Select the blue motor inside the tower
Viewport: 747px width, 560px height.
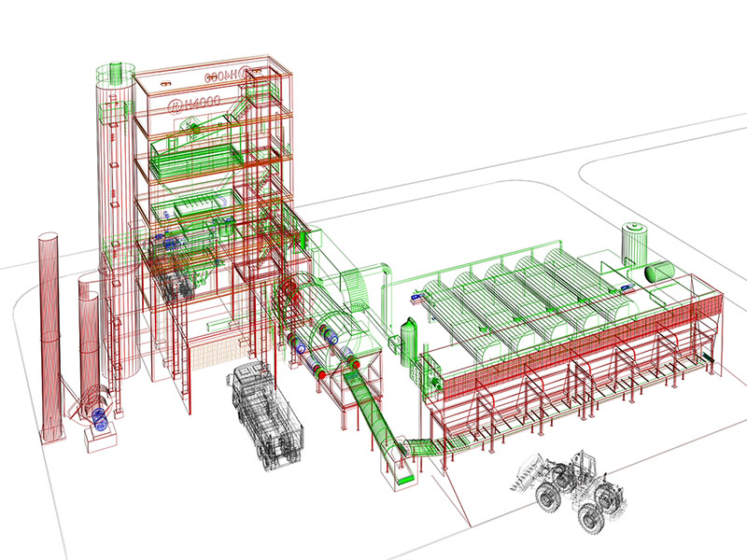coord(171,241)
